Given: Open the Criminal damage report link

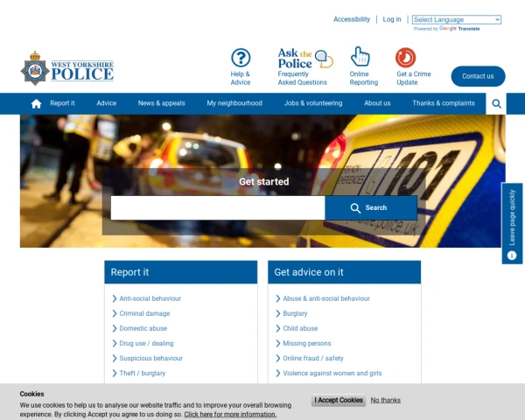Looking at the screenshot, I should tap(144, 313).
